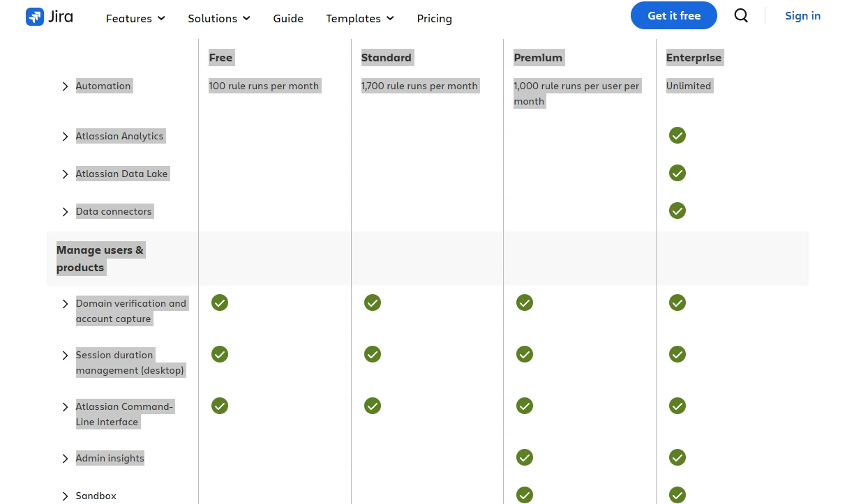
Task: Click the Enterprise checkmark for Atlassian Data Lake
Action: coord(677,173)
